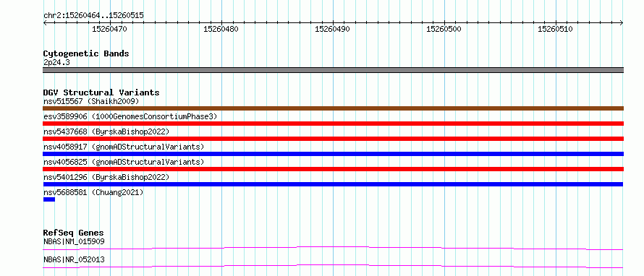Select the brown nsv515567 variant bar
The image size is (644, 276).
point(333,108)
